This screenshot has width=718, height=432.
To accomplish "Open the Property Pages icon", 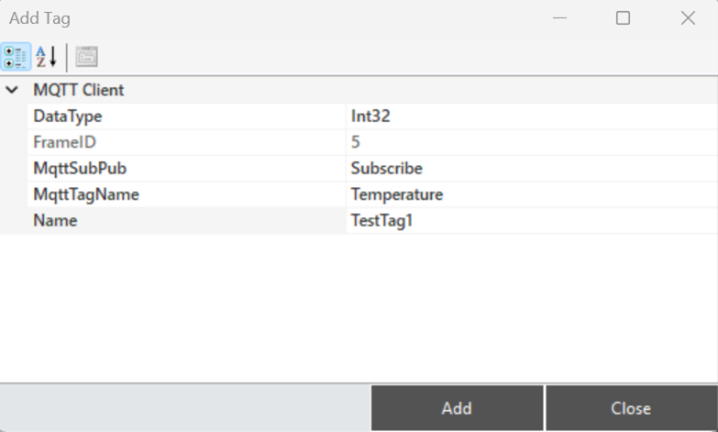I will [87, 57].
